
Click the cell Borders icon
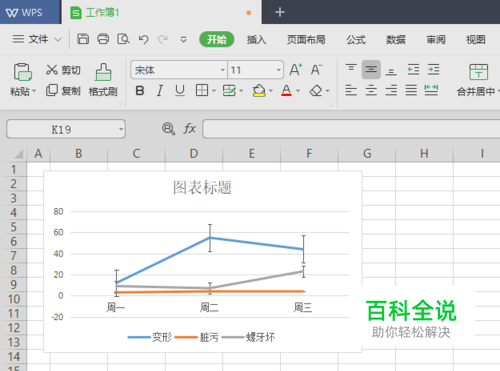(x=202, y=90)
